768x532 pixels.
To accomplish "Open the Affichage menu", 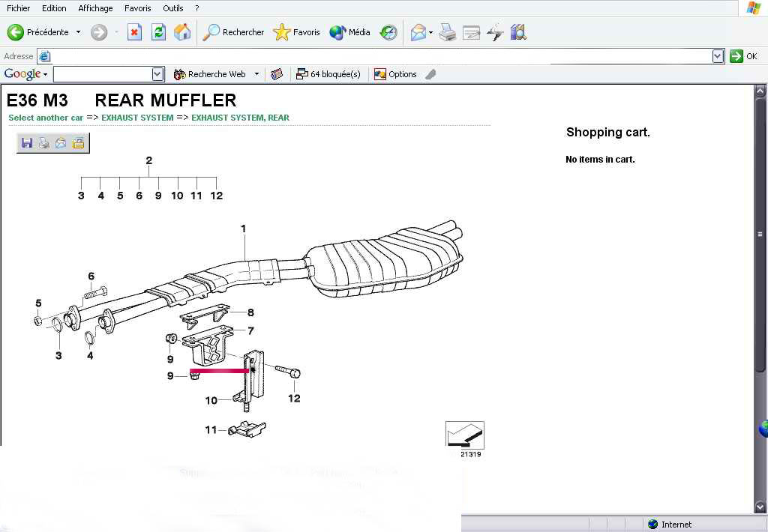I will pyautogui.click(x=95, y=7).
